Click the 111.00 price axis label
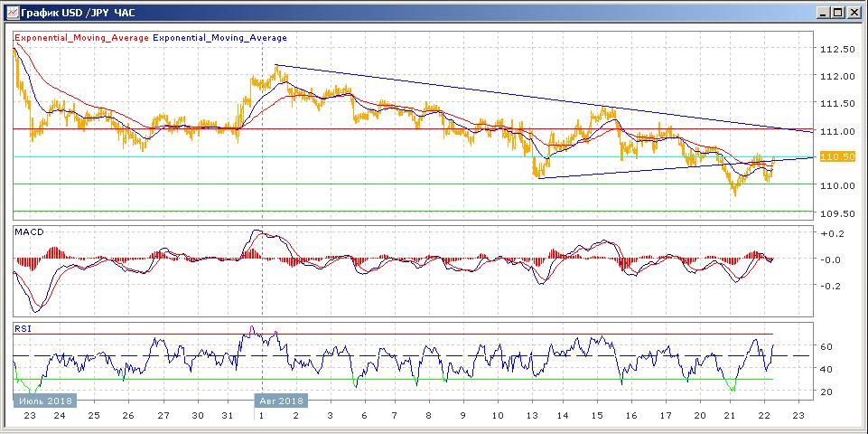This screenshot has width=868, height=434. pos(835,132)
